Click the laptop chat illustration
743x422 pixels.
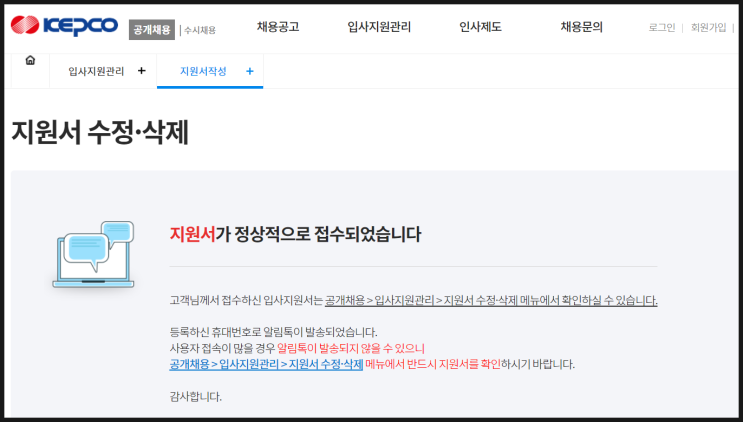pyautogui.click(x=94, y=254)
